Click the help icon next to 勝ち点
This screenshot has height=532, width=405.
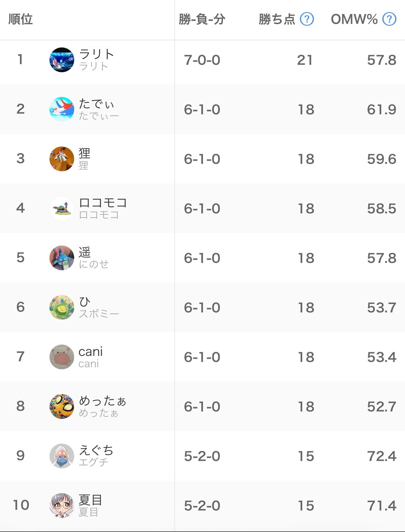click(x=307, y=19)
